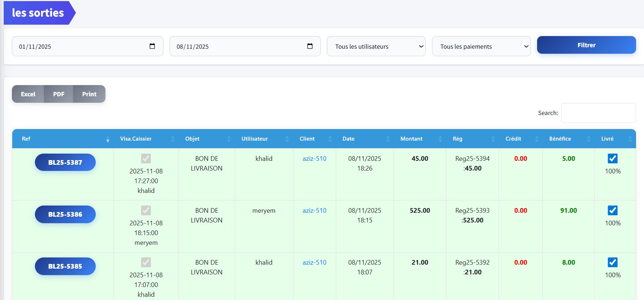Uncheck Livré checkbox for BL25-5387

pos(612,159)
